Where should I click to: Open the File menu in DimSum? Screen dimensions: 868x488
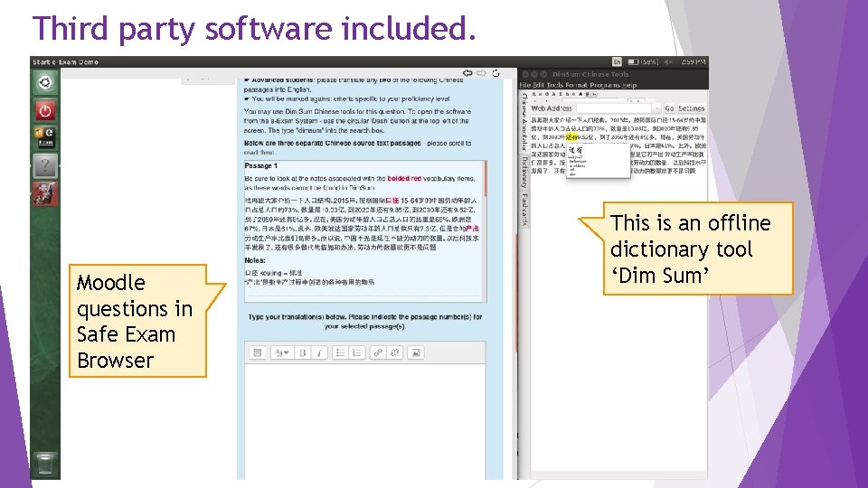[524, 85]
